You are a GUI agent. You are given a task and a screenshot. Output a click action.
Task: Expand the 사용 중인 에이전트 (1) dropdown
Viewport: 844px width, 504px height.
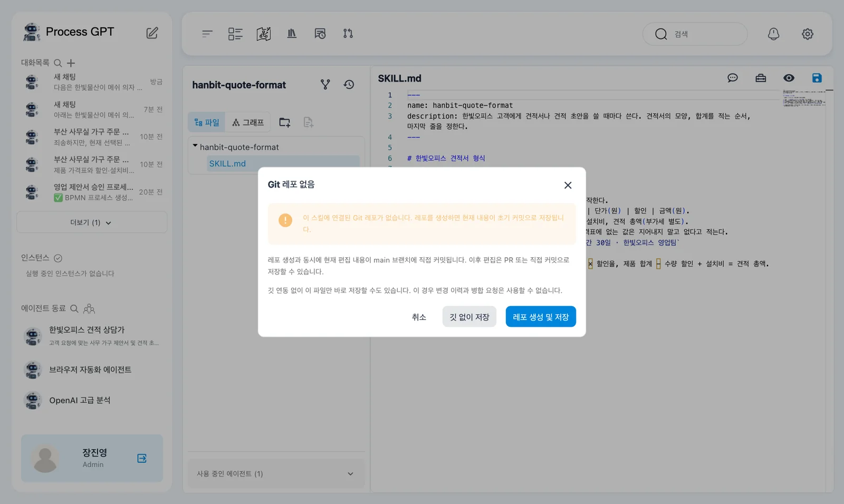[x=276, y=473]
